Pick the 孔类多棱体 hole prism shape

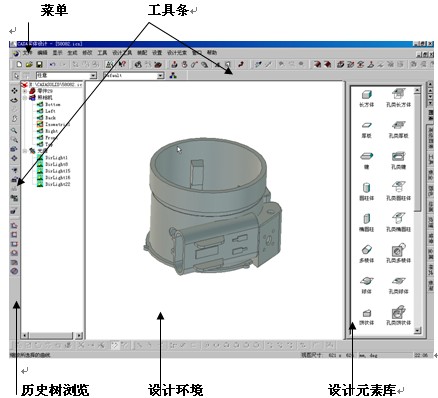pyautogui.click(x=398, y=254)
